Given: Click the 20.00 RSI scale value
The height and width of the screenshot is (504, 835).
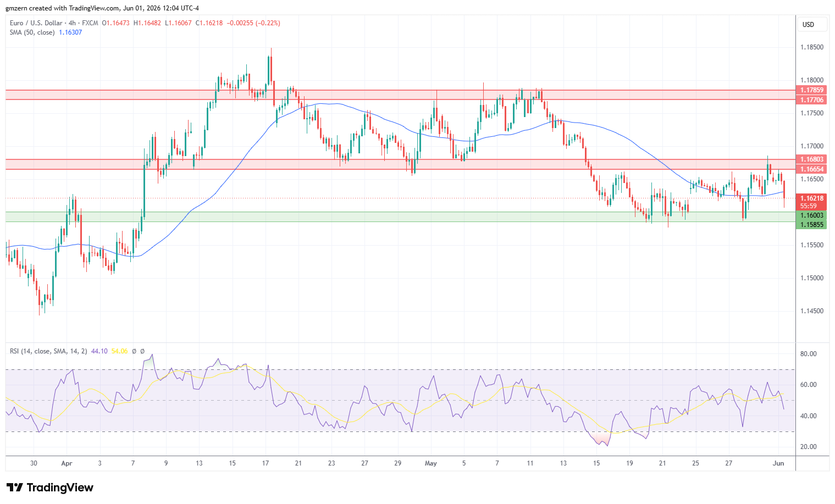Looking at the screenshot, I should [x=809, y=447].
